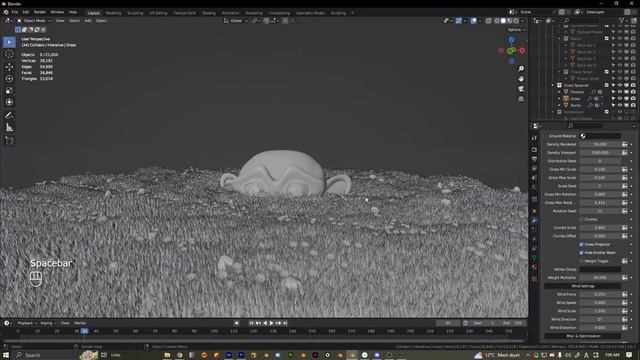Image resolution: width=640 pixels, height=360 pixels.
Task: Adjust the Wind Force value slider
Action: (x=600, y=294)
